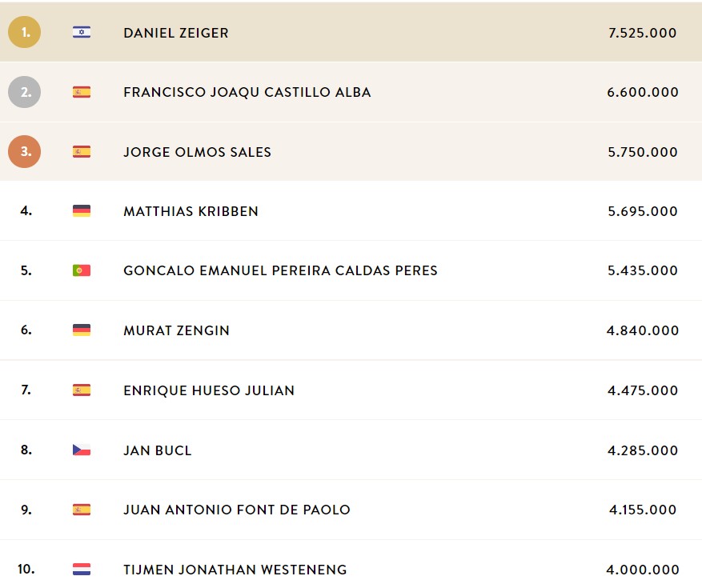Click the 7.525.000 chip count
The image size is (702, 588).
pyautogui.click(x=643, y=33)
